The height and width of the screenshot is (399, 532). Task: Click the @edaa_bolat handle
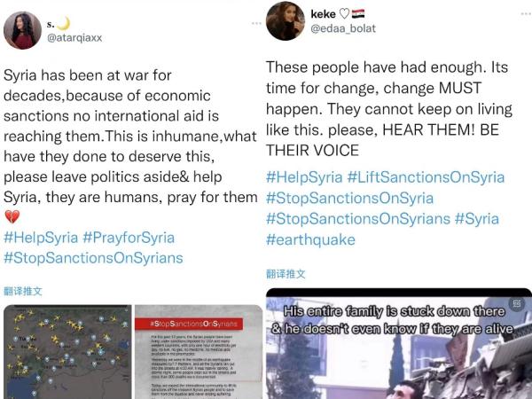click(343, 28)
